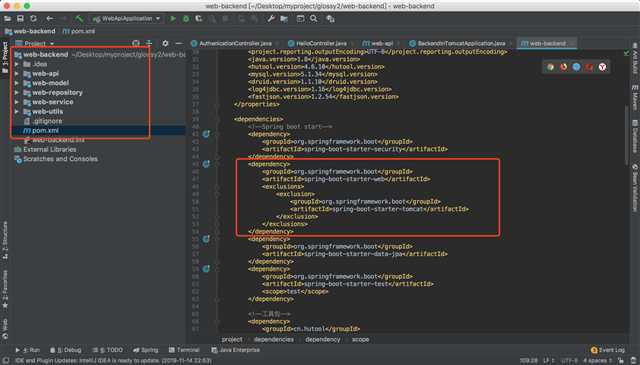640x365 pixels.
Task: Open settings via the wrench icon
Action: (x=271, y=19)
